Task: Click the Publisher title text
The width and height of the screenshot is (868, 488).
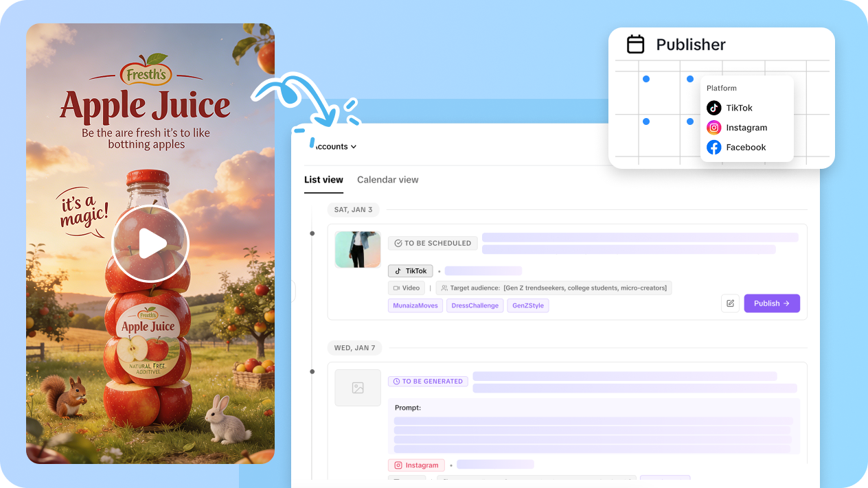Action: click(691, 45)
